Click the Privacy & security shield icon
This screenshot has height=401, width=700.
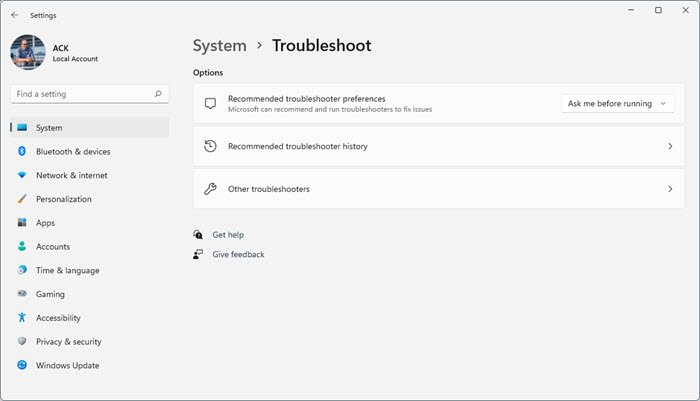click(21, 342)
